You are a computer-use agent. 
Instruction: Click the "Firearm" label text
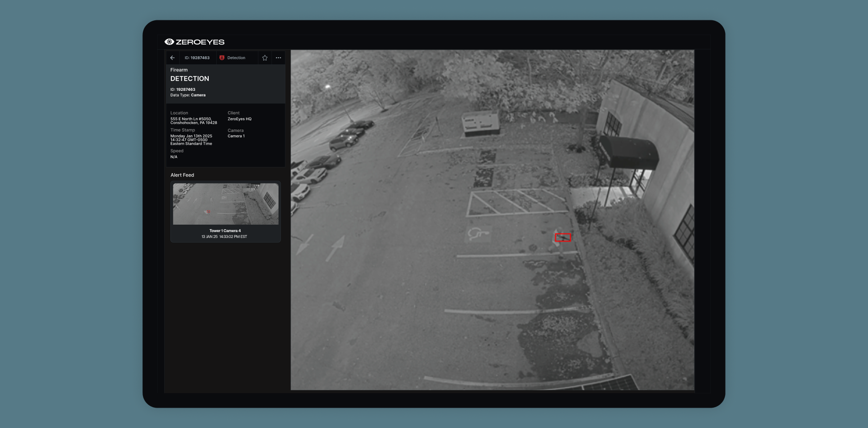179,70
